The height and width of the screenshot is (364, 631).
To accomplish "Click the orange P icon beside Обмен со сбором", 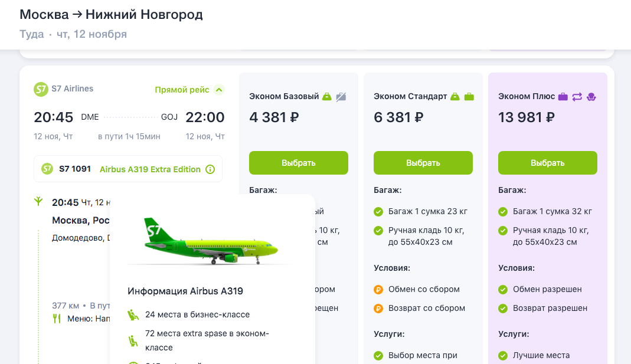I will [378, 289].
